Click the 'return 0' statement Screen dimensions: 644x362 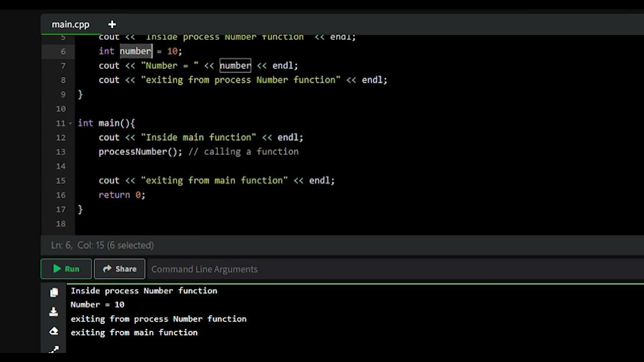pyautogui.click(x=122, y=195)
